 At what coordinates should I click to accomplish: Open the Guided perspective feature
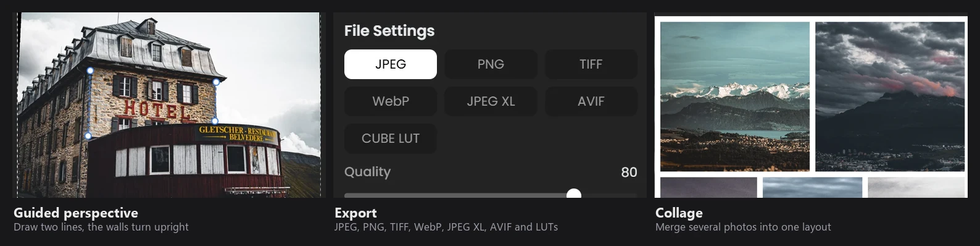76,213
